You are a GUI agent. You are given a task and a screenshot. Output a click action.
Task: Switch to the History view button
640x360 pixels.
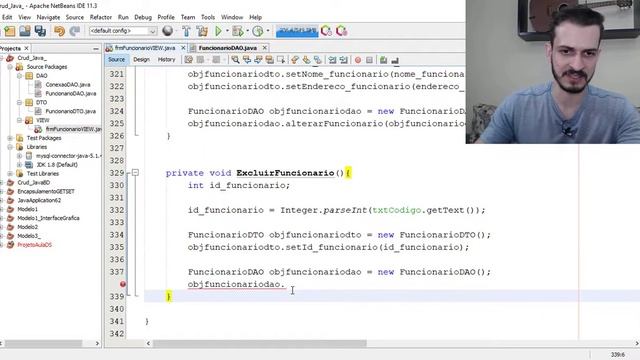pos(166,60)
